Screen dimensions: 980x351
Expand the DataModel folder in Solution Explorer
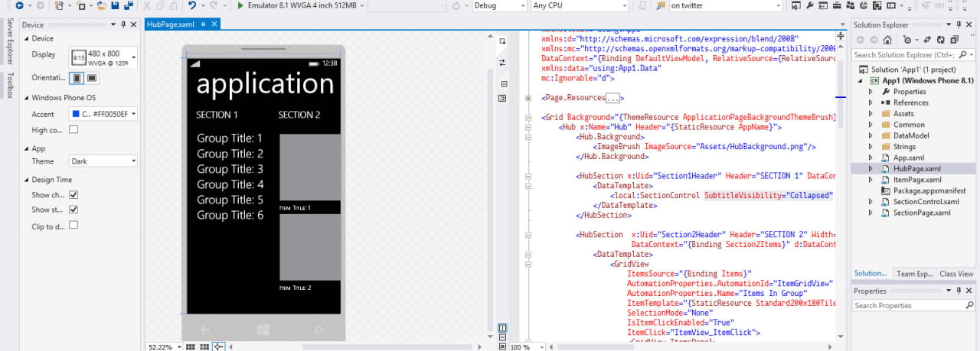[x=871, y=135]
